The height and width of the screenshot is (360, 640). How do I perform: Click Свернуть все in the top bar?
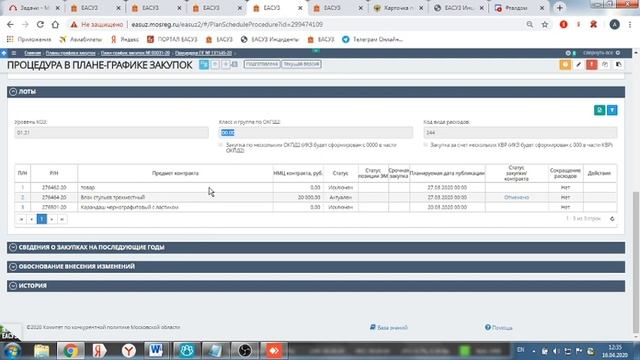coord(598,53)
